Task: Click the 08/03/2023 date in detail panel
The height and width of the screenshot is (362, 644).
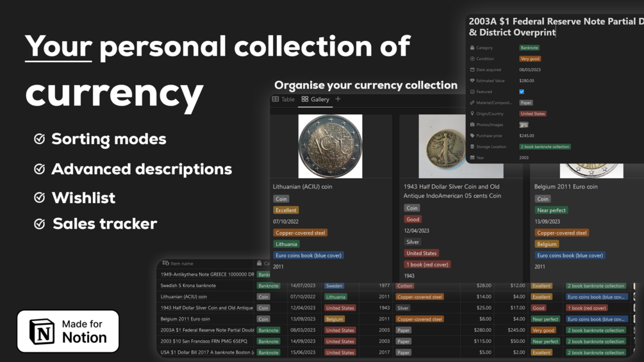Action: tap(530, 70)
